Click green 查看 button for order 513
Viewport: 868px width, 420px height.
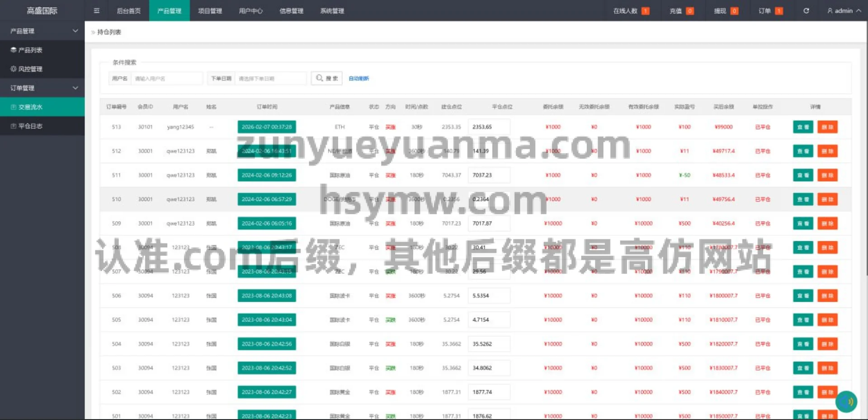pos(803,127)
